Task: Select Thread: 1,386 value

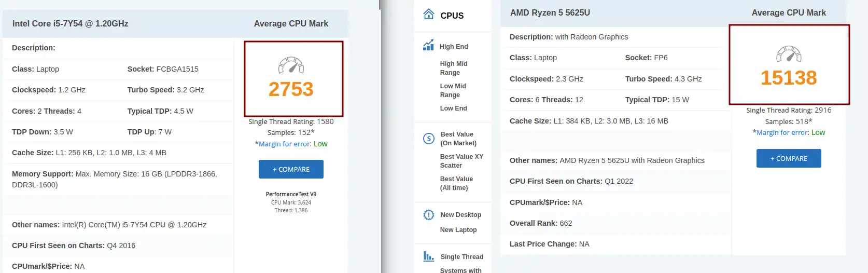Action: pos(291,210)
